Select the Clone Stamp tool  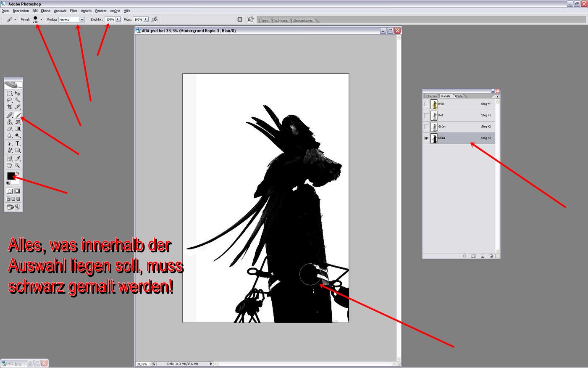pyautogui.click(x=10, y=122)
